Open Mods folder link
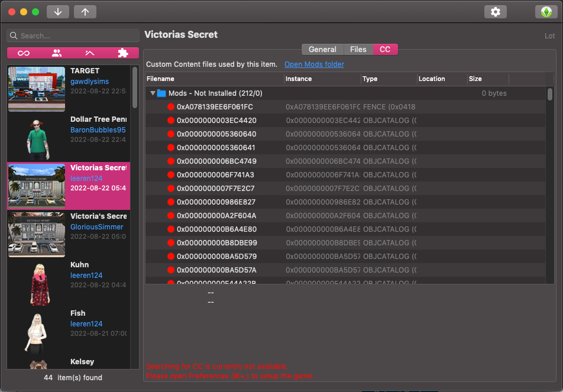This screenshot has height=392, width=563. (x=314, y=64)
